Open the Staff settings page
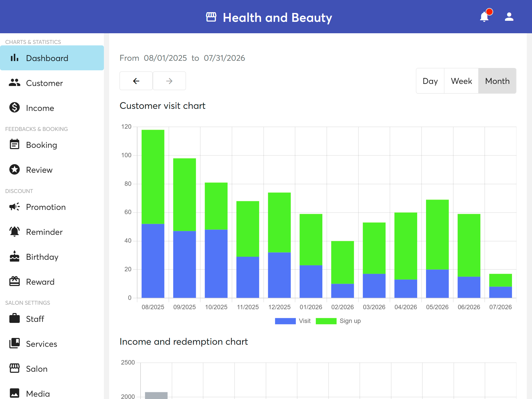 point(52,319)
